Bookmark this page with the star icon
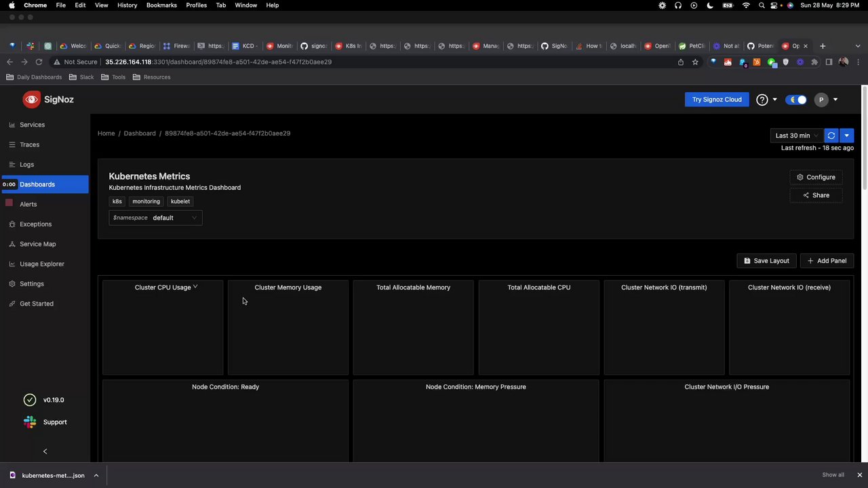 pos(695,62)
